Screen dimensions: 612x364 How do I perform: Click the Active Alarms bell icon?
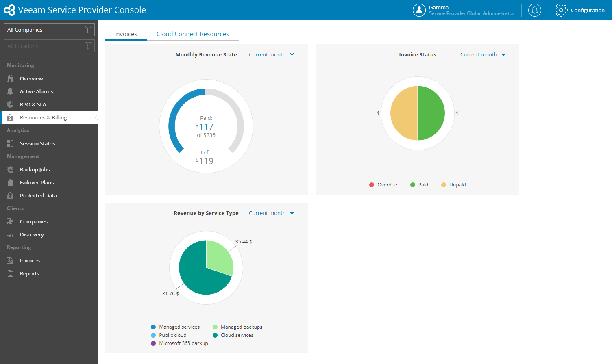coord(10,91)
